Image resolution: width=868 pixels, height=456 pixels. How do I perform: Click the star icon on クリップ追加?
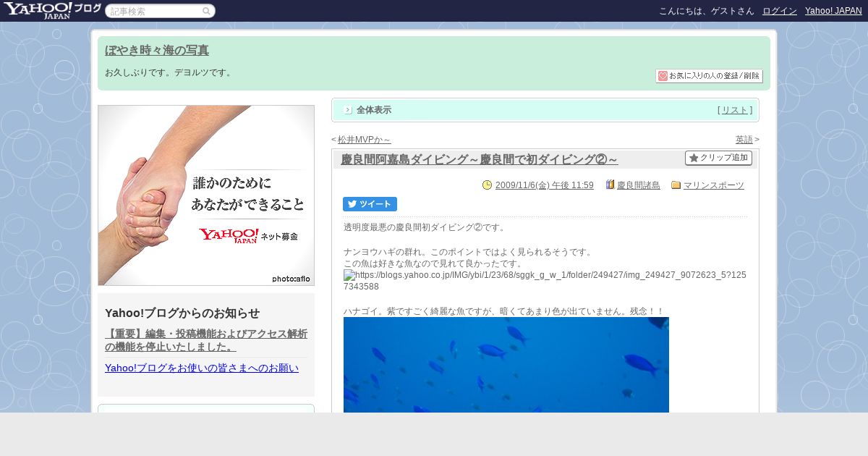(x=693, y=158)
